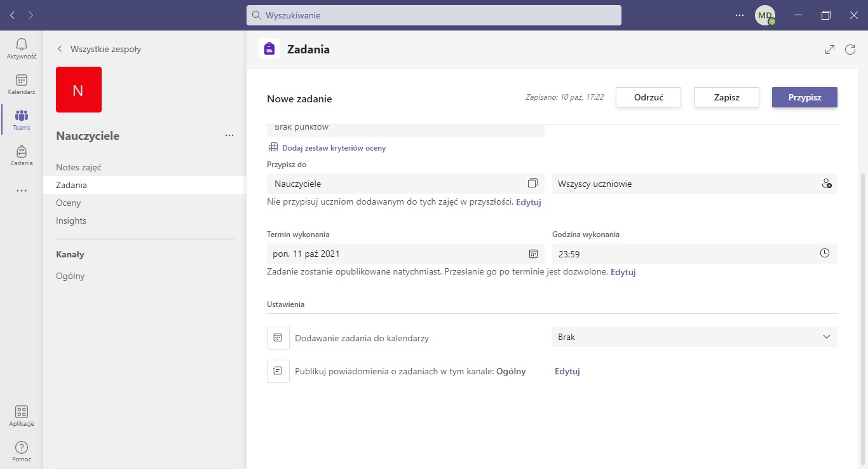Open Zadania in the left app rail
The image size is (868, 469).
[x=22, y=155]
